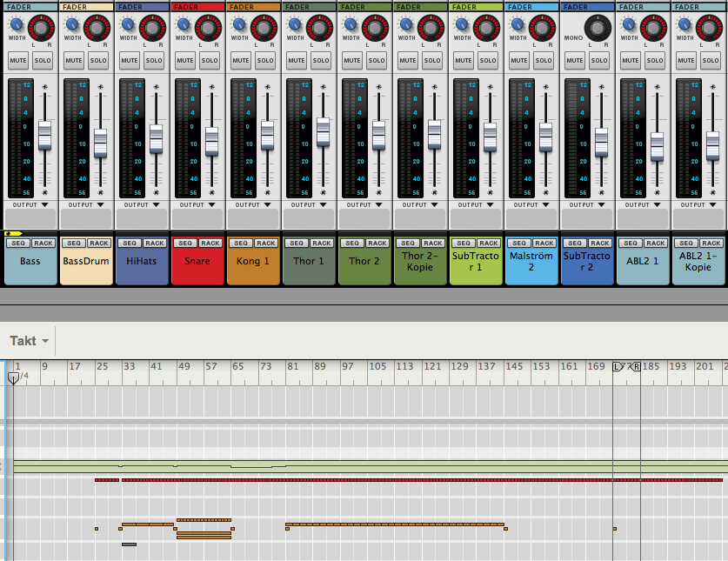Mute the Thor 1 channel
The image size is (728, 561).
pyautogui.click(x=297, y=60)
